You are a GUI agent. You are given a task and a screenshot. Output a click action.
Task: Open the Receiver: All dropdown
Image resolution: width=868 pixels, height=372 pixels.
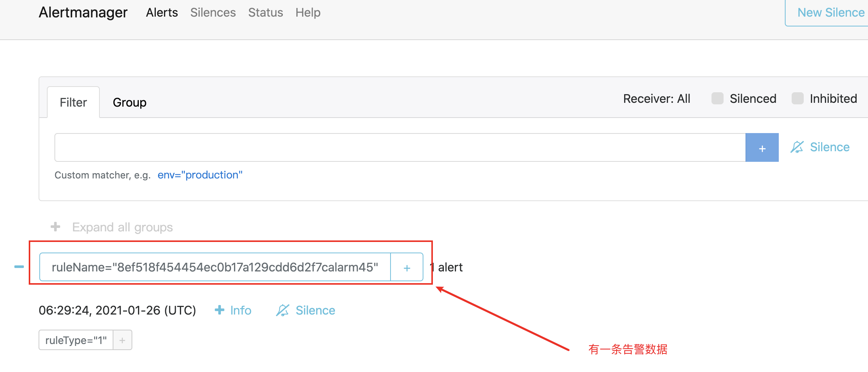[x=657, y=99]
